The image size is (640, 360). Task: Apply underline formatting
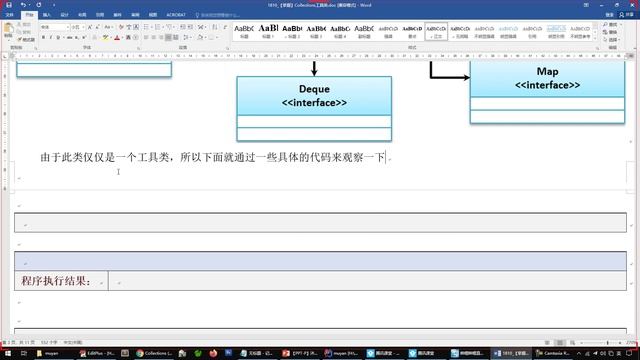(x=58, y=38)
